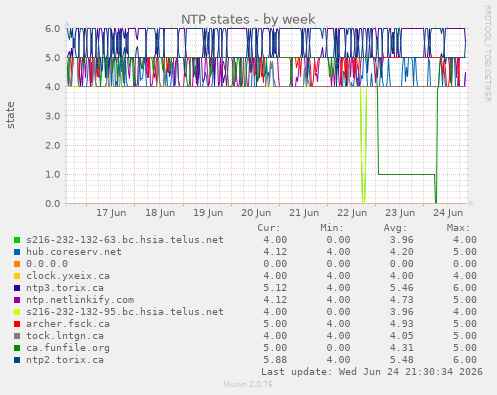The image size is (497, 395).
Task: Click the Cur: column header
Action: tap(269, 228)
